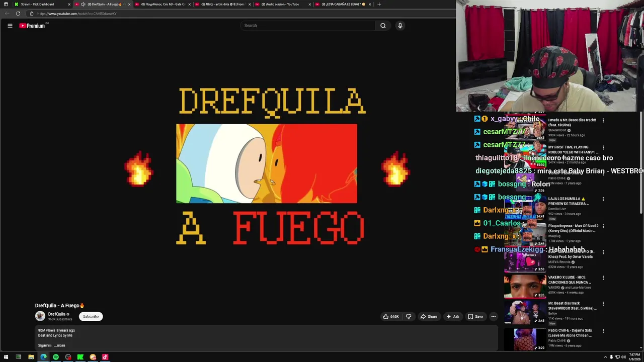Open the YouTube guide hamburger menu
The width and height of the screenshot is (644, 362).
point(10,26)
